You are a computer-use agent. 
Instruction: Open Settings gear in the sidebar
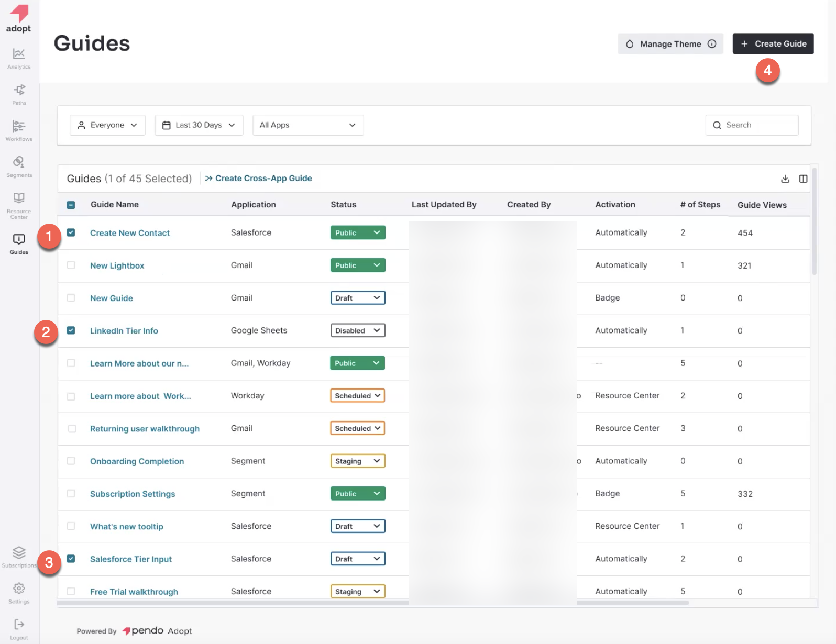[19, 594]
